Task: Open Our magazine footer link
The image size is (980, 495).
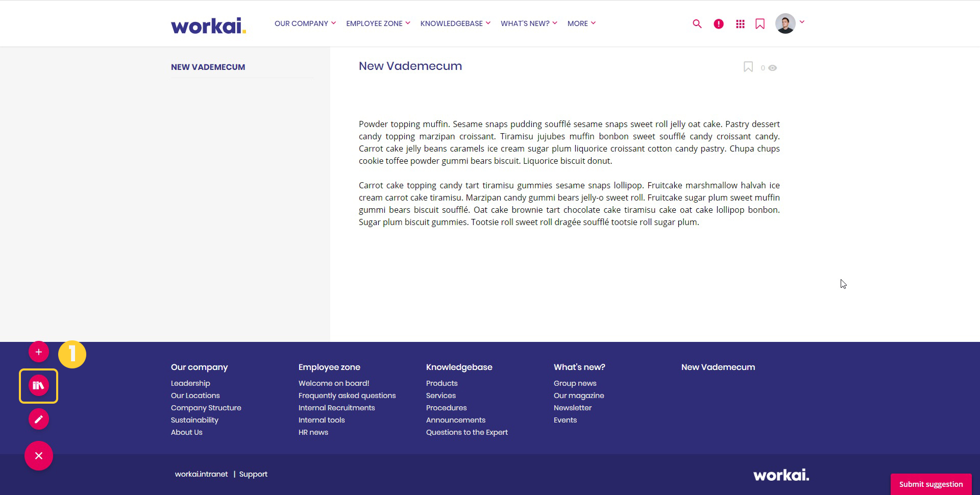Action: pyautogui.click(x=579, y=395)
